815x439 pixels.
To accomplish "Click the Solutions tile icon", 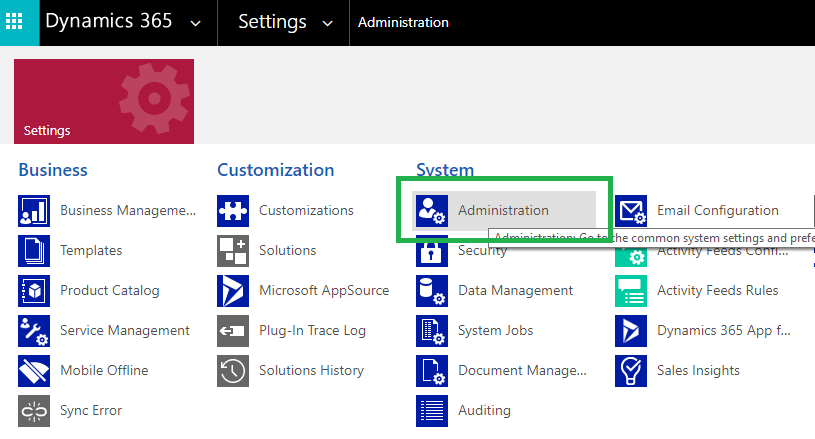I will tap(233, 251).
